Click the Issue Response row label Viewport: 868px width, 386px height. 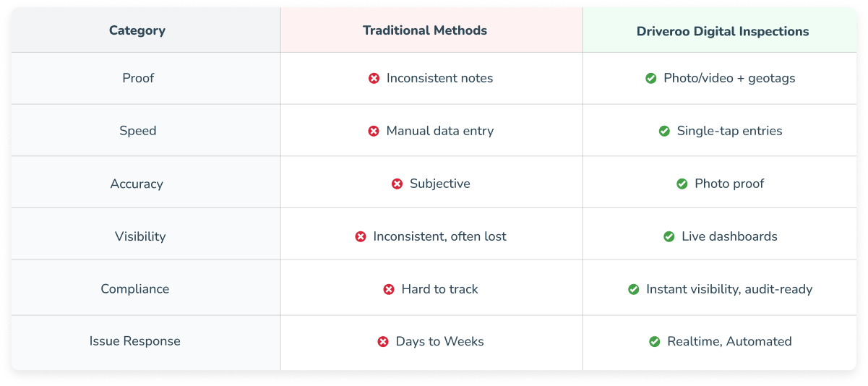[135, 341]
